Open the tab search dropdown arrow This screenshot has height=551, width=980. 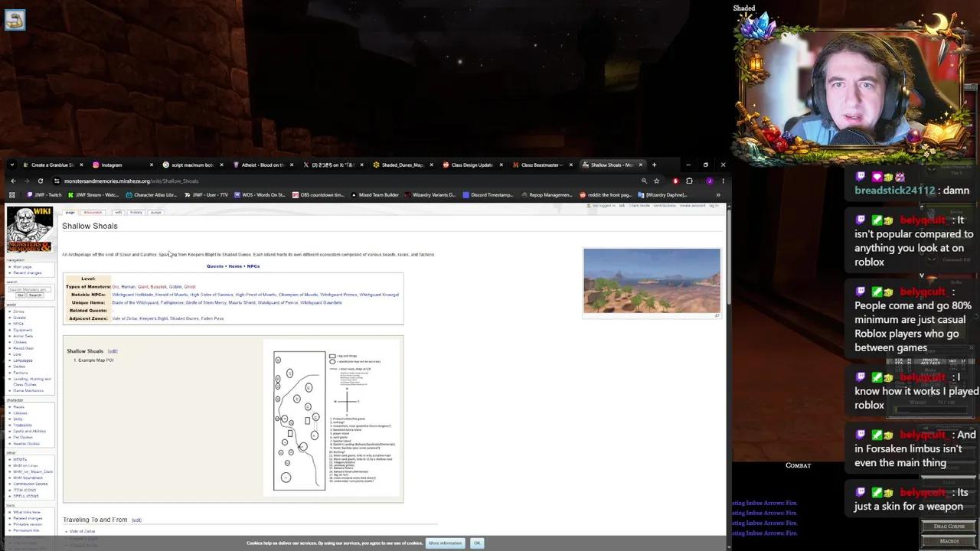point(12,165)
